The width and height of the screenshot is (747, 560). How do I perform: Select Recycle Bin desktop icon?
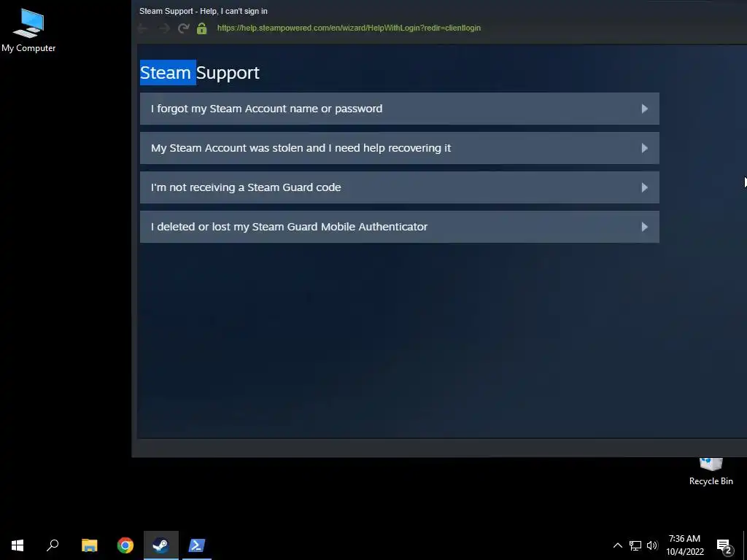[x=711, y=472]
